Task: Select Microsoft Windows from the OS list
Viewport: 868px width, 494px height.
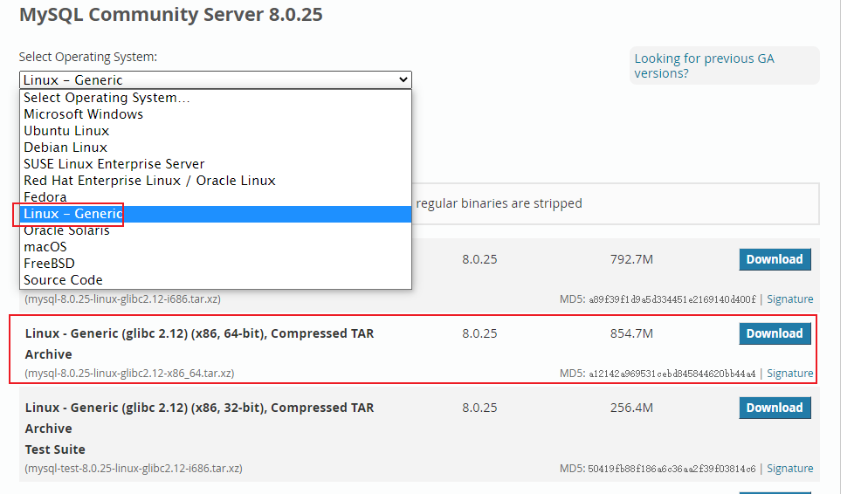Action: pyautogui.click(x=216, y=114)
